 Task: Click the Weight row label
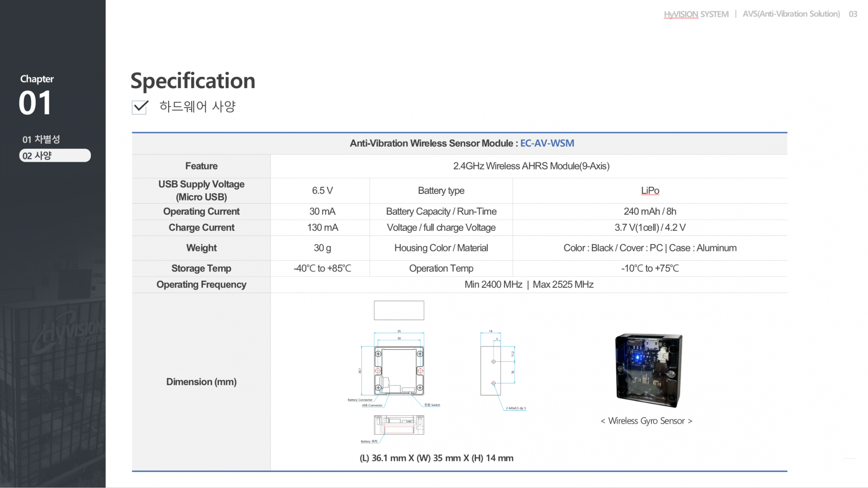pyautogui.click(x=201, y=248)
